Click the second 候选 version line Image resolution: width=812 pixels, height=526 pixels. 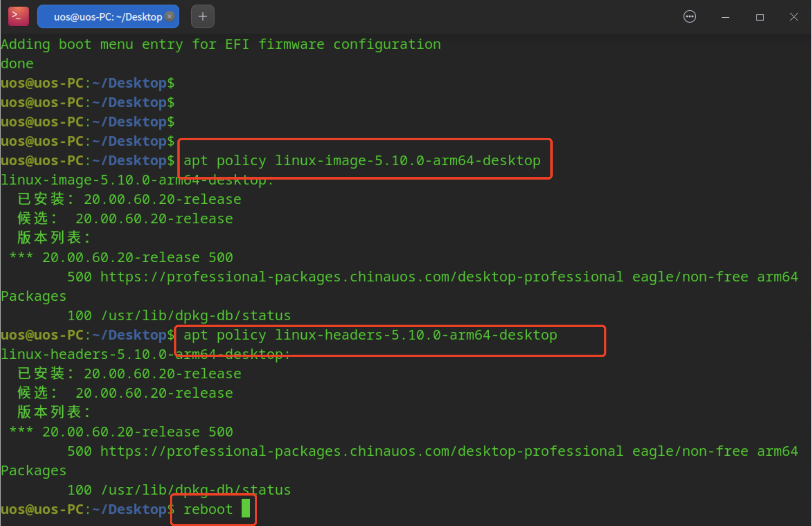click(x=125, y=393)
